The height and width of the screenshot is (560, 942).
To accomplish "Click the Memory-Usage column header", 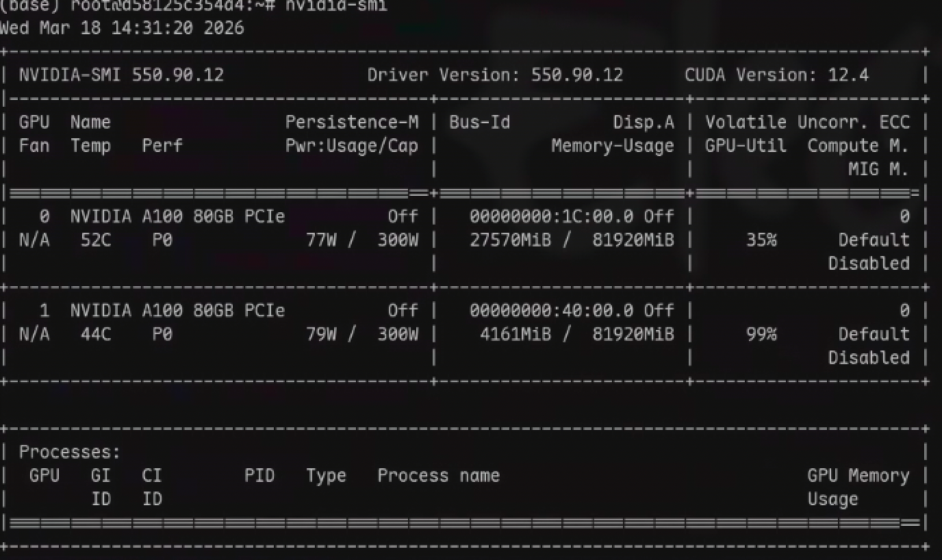I will [612, 146].
